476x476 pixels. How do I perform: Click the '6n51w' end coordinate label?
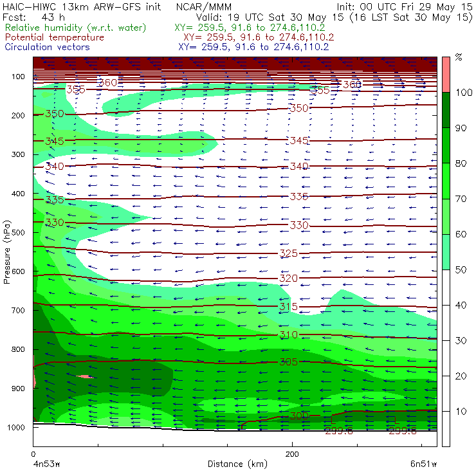pyautogui.click(x=423, y=464)
